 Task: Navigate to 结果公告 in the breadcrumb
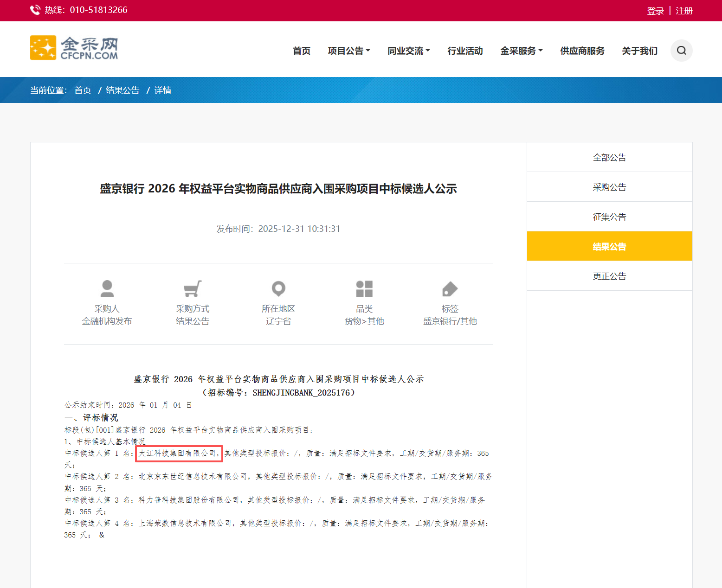coord(122,90)
